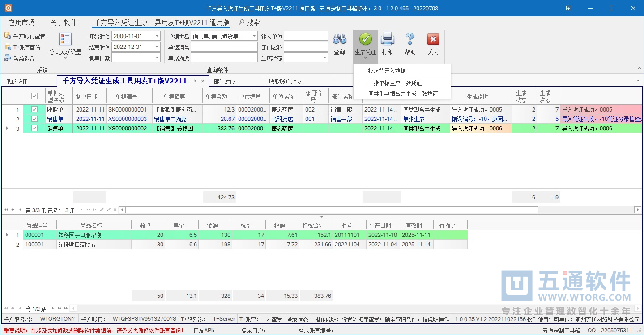
Task: Sort by 生成次数 column header
Action: pyautogui.click(x=548, y=97)
